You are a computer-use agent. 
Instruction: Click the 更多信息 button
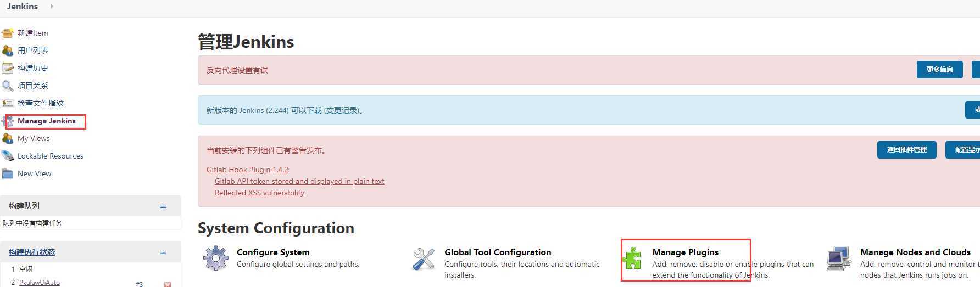[939, 70]
